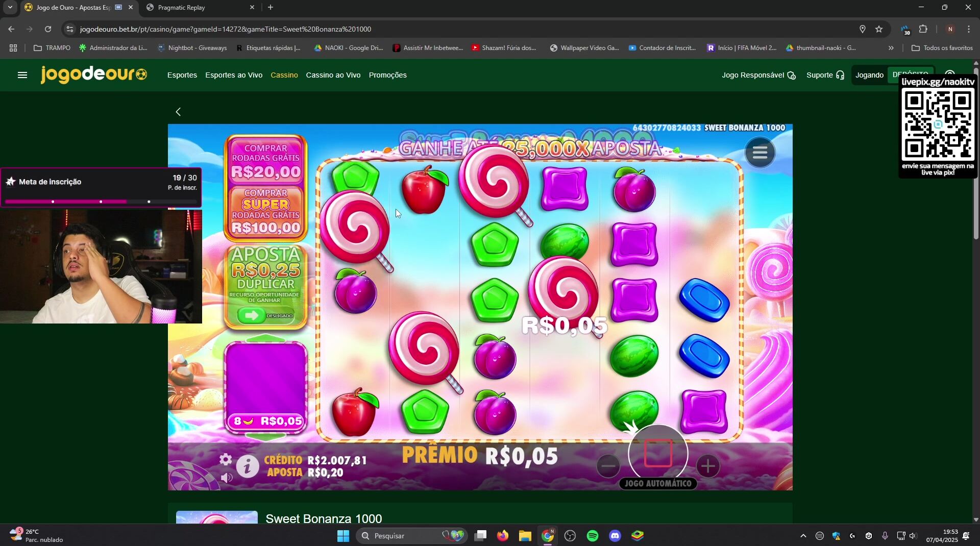980x546 pixels.
Task: Open the Esportes section
Action: 182,75
